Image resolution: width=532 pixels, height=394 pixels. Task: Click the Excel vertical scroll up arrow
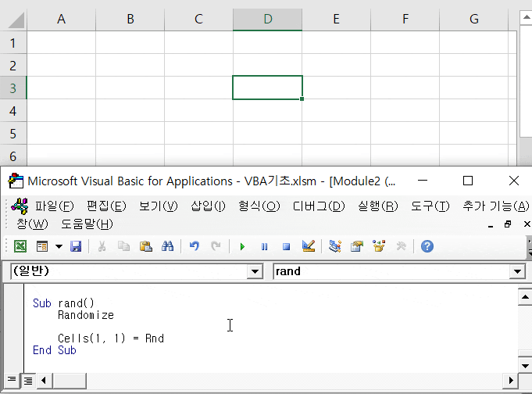pos(527,18)
